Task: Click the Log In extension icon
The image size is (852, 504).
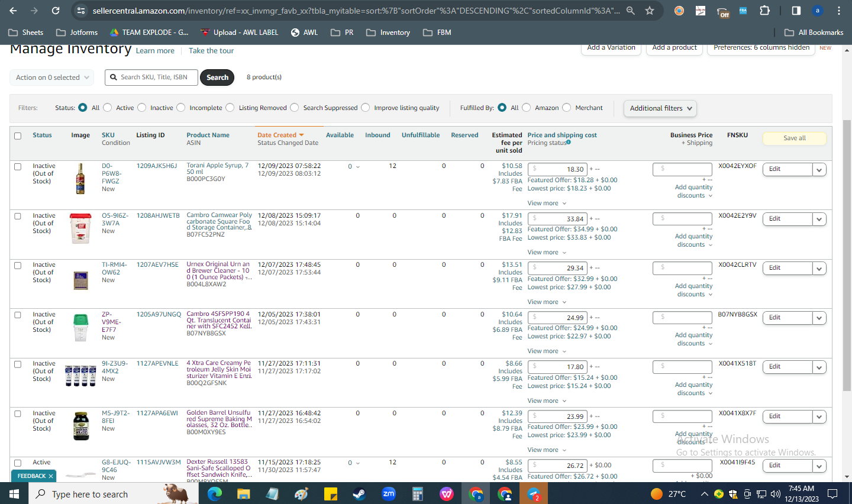Action: point(701,11)
